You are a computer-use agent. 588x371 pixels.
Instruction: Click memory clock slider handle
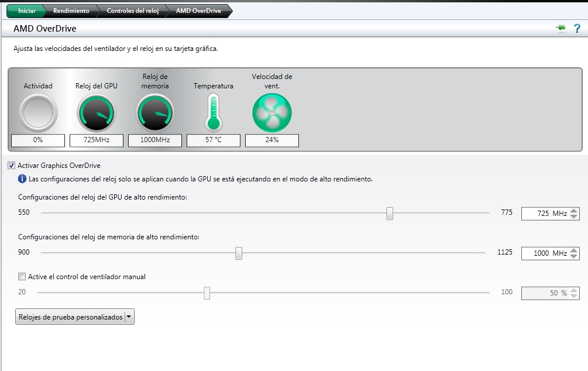tap(239, 253)
